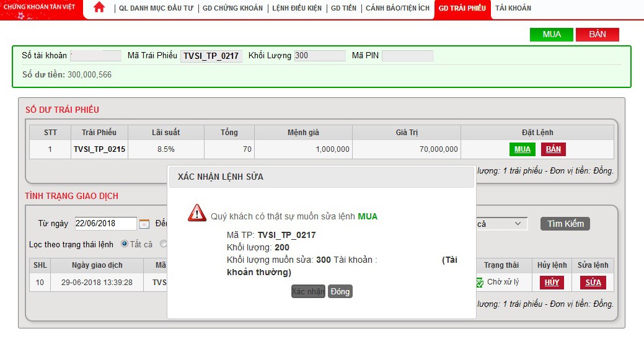Image resolution: width=644 pixels, height=339 pixels.
Task: Focus the Khối Lượng field
Action: click(320, 56)
